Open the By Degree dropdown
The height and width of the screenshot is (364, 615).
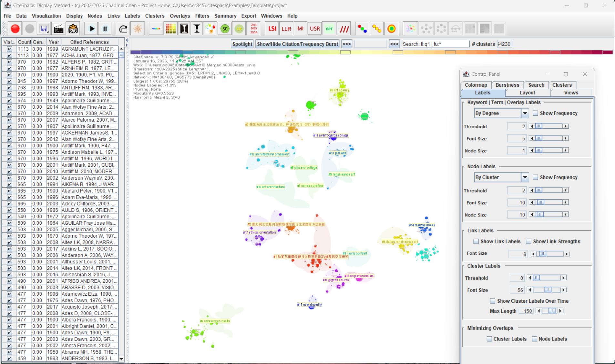tap(525, 113)
